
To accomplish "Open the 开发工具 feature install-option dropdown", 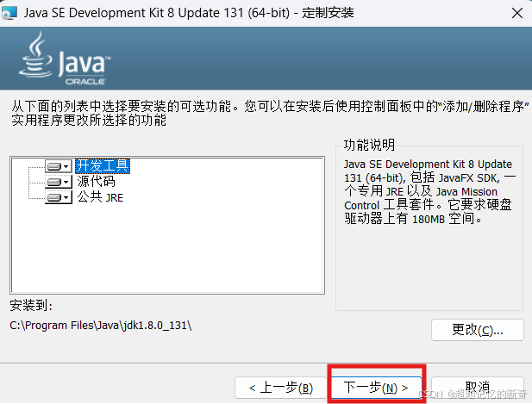I will [59, 166].
